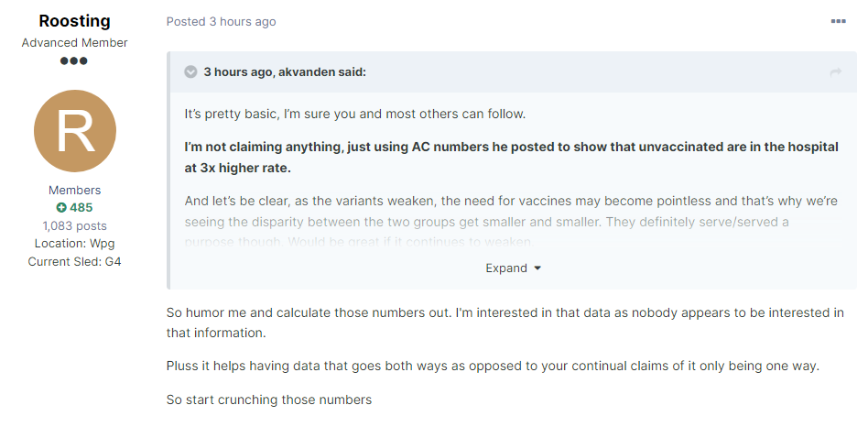Viewport: 868px width, 427px height.
Task: Open Roosting's avatar profile picture
Action: (75, 131)
